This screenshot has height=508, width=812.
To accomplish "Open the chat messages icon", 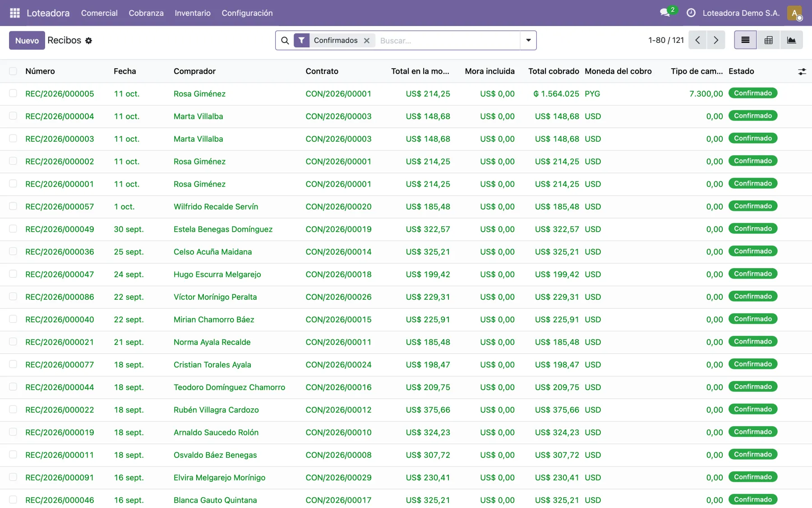I will tap(665, 13).
